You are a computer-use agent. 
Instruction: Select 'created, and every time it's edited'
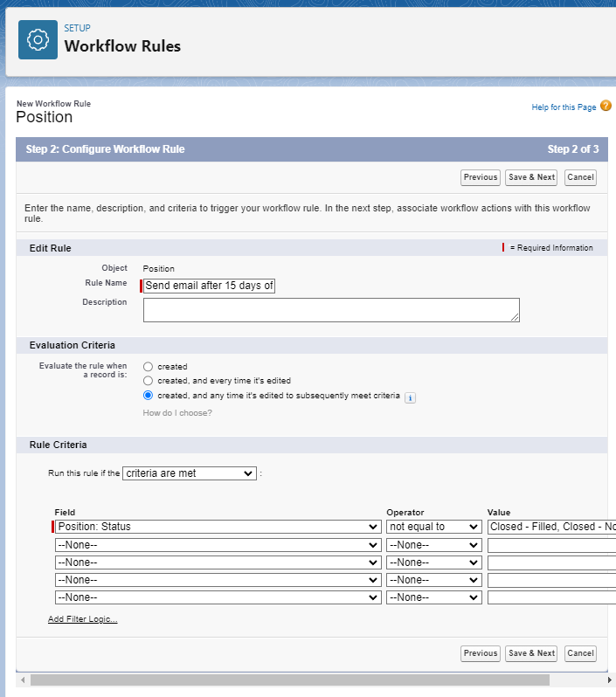click(x=149, y=381)
